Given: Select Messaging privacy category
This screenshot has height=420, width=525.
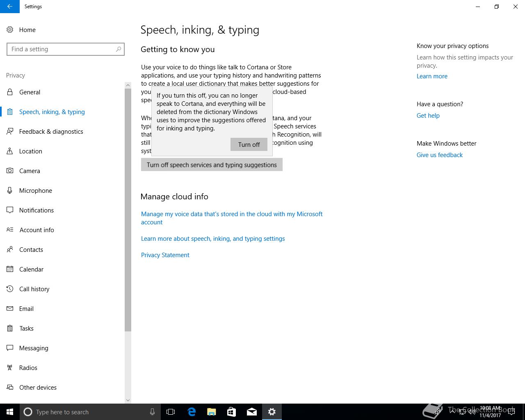Looking at the screenshot, I should click(62, 348).
